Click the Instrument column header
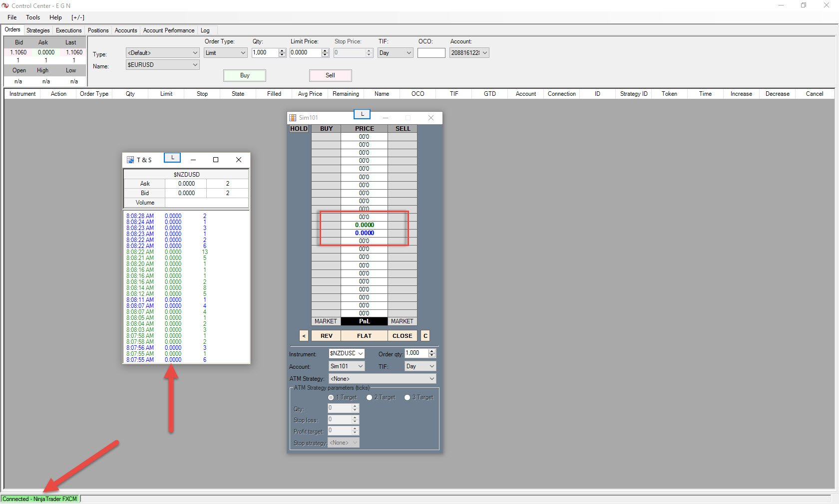 tap(22, 94)
